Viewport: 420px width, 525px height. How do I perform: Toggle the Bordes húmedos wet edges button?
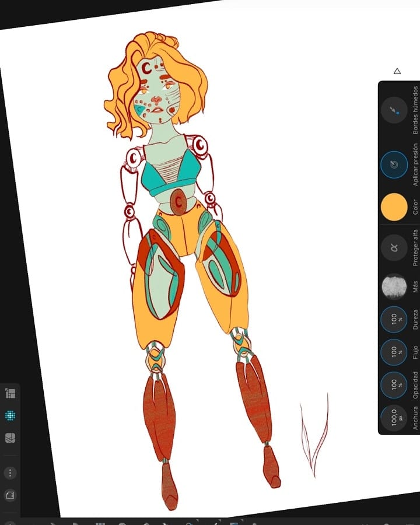pos(394,110)
